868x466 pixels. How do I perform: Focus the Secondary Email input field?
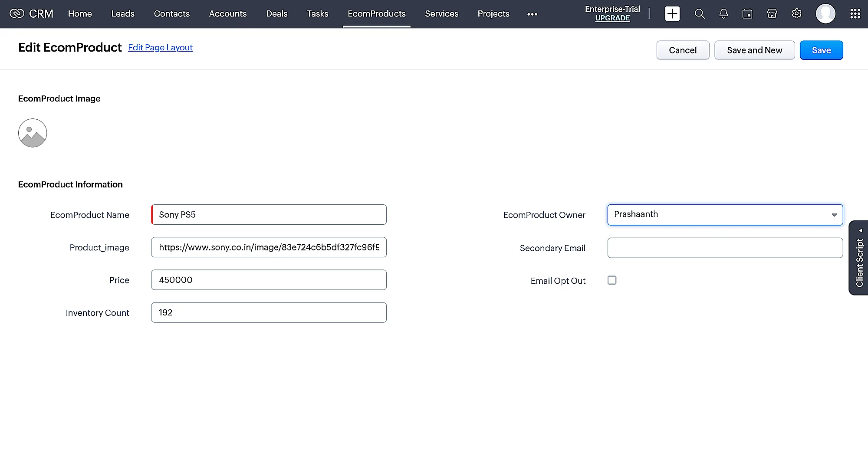(725, 248)
